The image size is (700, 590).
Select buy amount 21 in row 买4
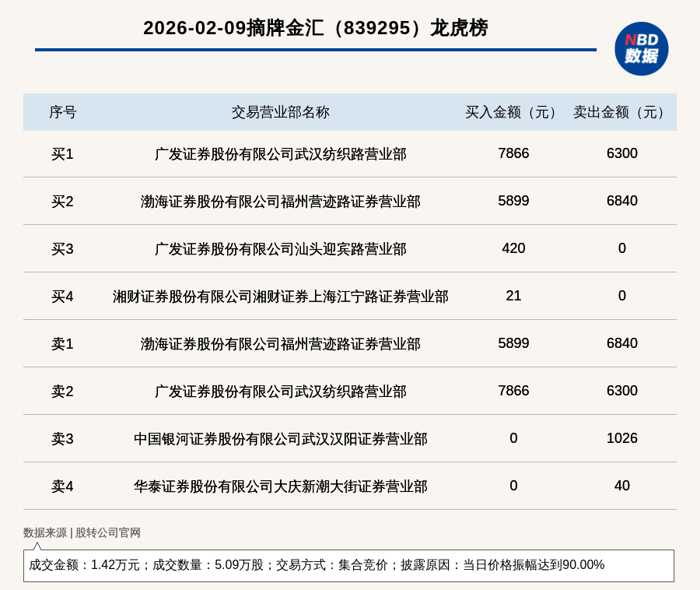(513, 296)
